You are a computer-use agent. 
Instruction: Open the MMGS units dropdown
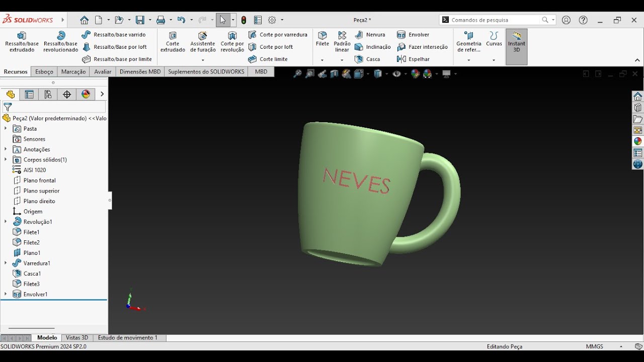click(x=621, y=346)
